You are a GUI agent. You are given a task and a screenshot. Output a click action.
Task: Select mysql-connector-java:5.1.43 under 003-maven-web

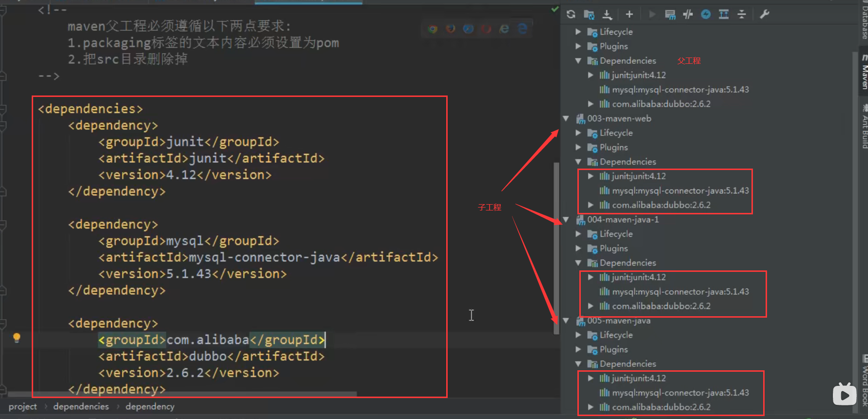680,190
